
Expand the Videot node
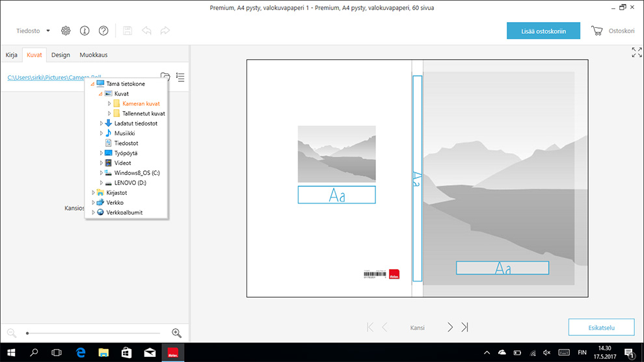[x=101, y=163]
